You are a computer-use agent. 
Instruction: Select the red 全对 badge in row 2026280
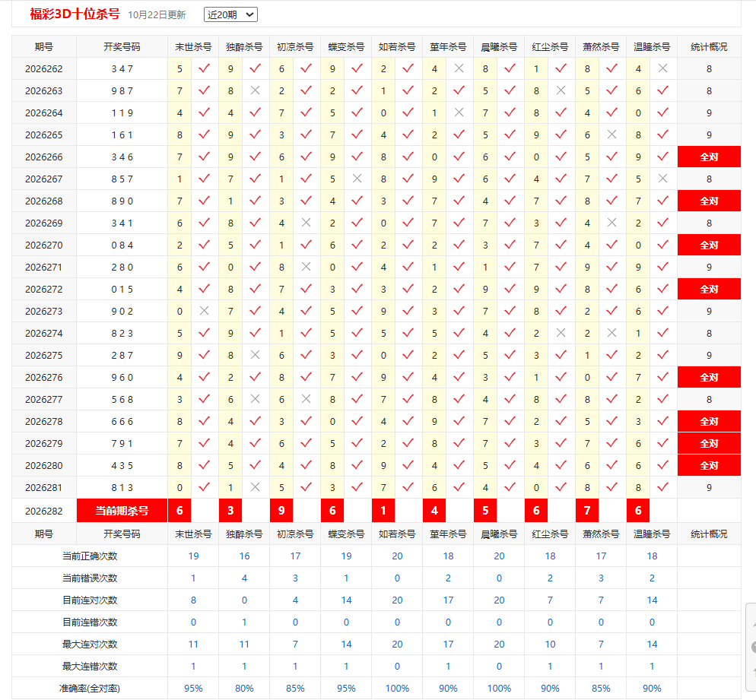point(709,465)
